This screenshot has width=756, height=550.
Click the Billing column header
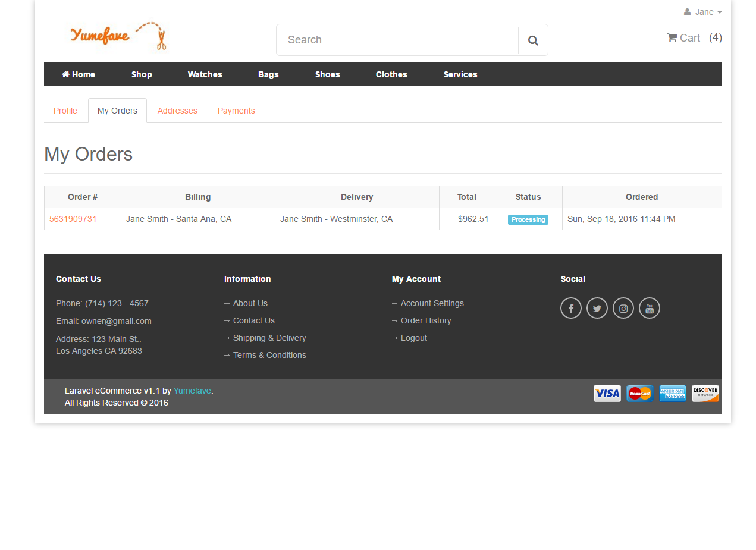point(198,197)
